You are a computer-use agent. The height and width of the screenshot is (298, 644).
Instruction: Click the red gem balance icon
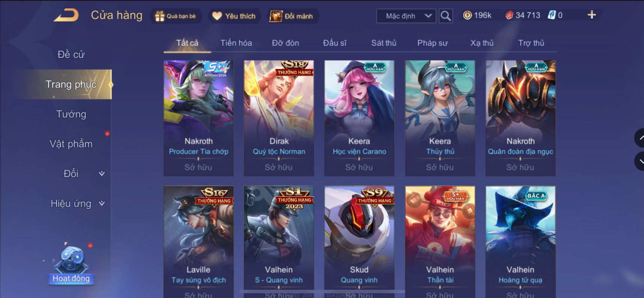click(x=509, y=15)
